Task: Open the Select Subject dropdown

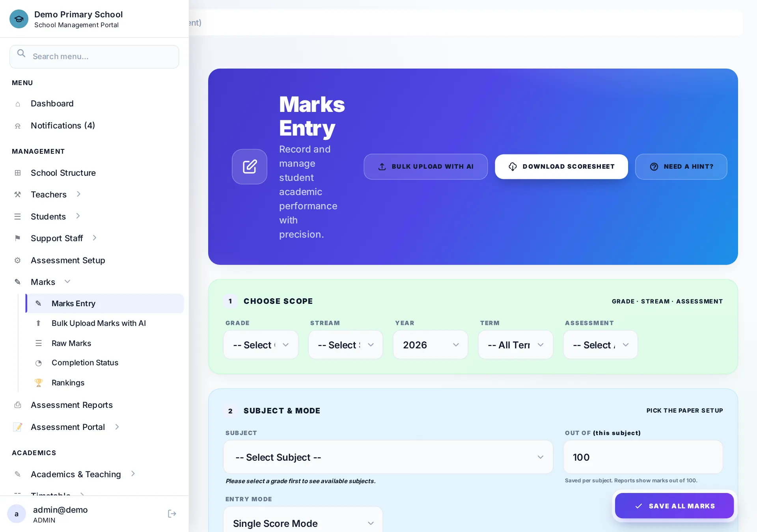Action: click(x=388, y=457)
